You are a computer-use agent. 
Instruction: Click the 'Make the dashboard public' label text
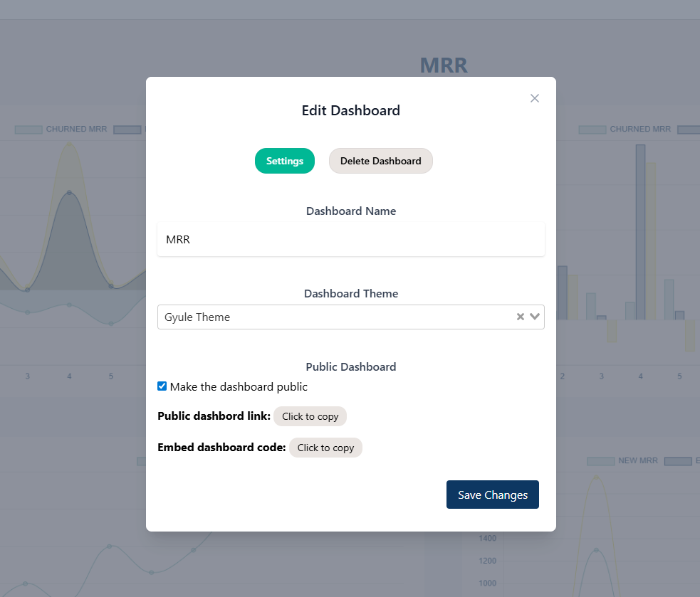tap(239, 387)
